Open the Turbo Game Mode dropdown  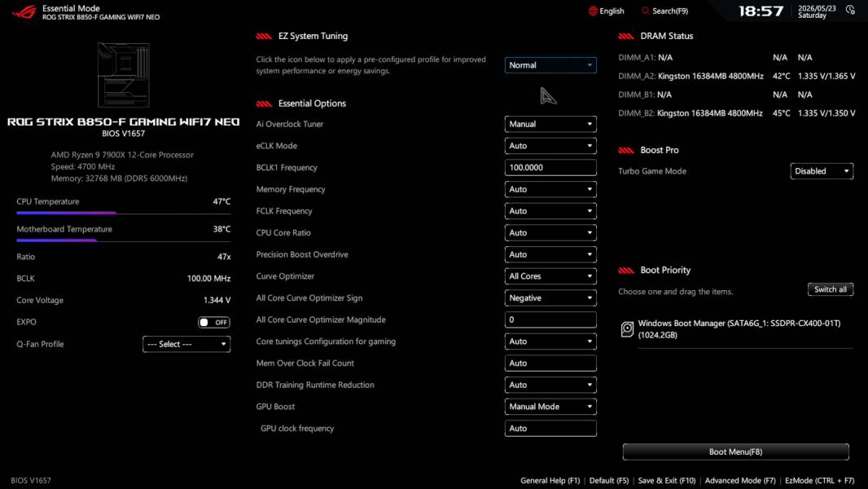(x=822, y=171)
